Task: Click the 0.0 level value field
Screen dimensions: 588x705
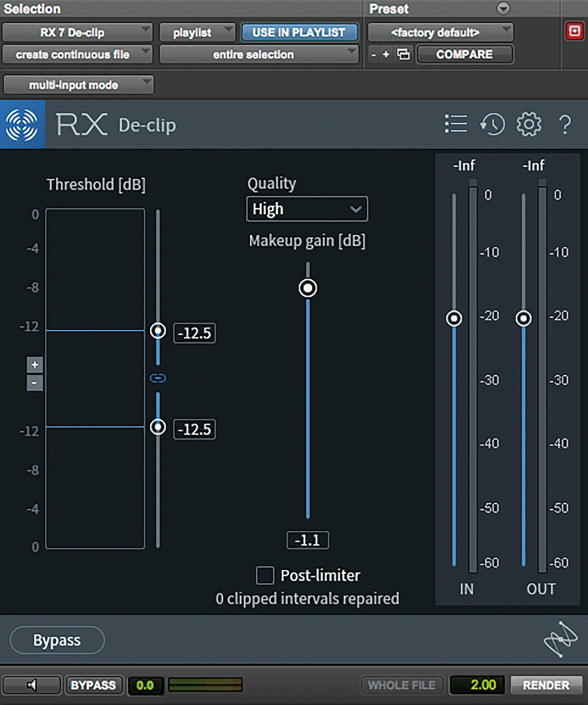Action: (x=145, y=685)
